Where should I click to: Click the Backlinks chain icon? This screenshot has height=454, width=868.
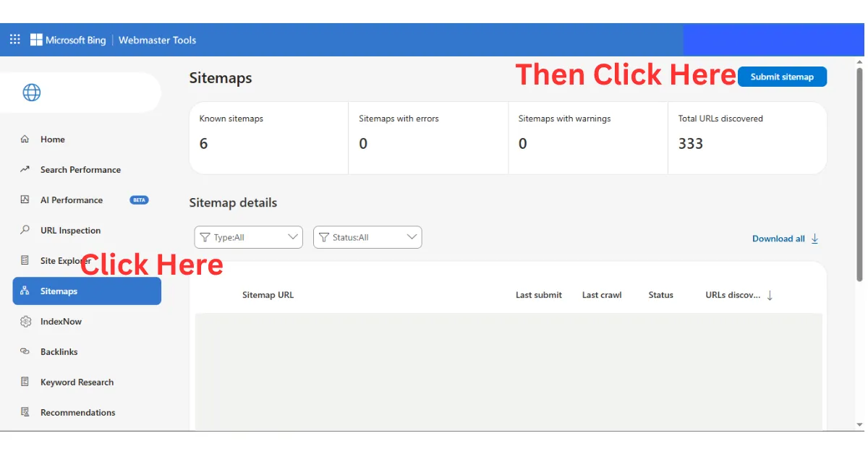coord(25,352)
